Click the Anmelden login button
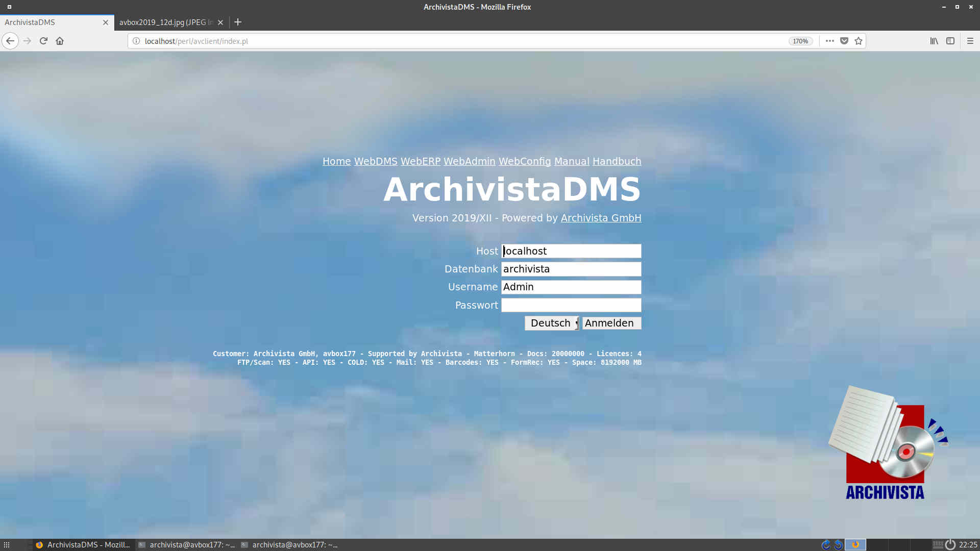This screenshot has width=980, height=551. tap(611, 323)
